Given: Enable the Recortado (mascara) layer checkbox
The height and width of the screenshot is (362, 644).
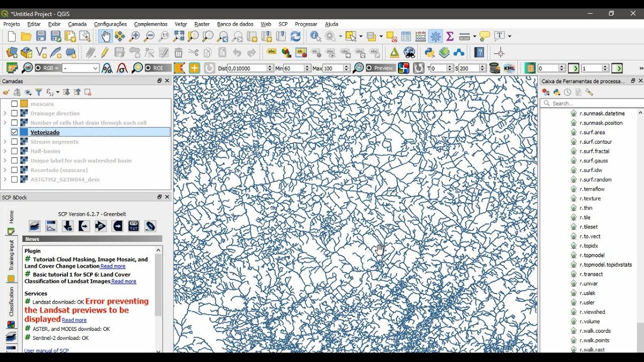Looking at the screenshot, I should (x=14, y=170).
